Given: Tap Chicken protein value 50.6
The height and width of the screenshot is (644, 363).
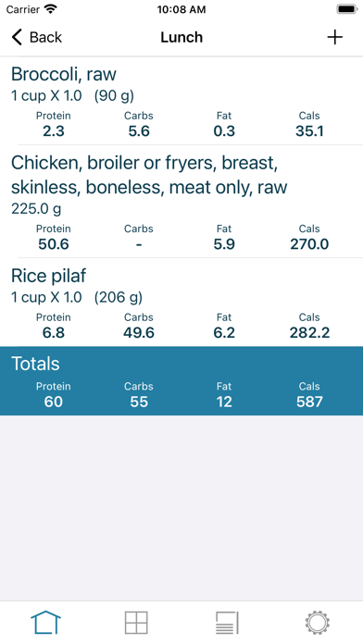Looking at the screenshot, I should pos(54,244).
